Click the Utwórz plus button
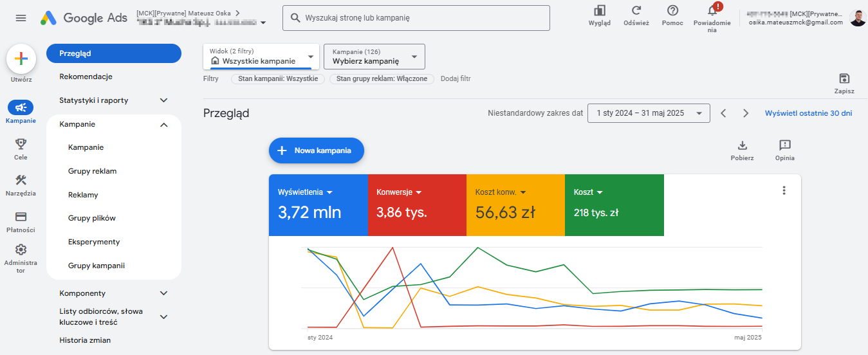 21,59
